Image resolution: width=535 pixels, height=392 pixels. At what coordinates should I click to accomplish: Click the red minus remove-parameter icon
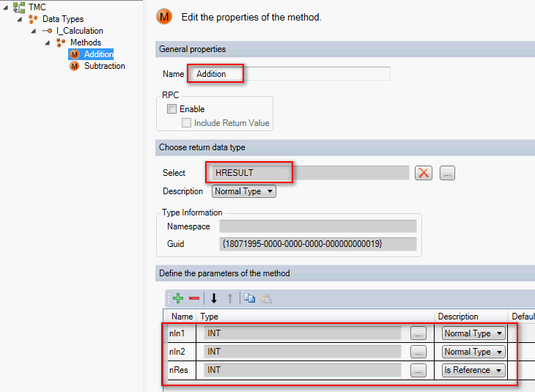point(194,298)
